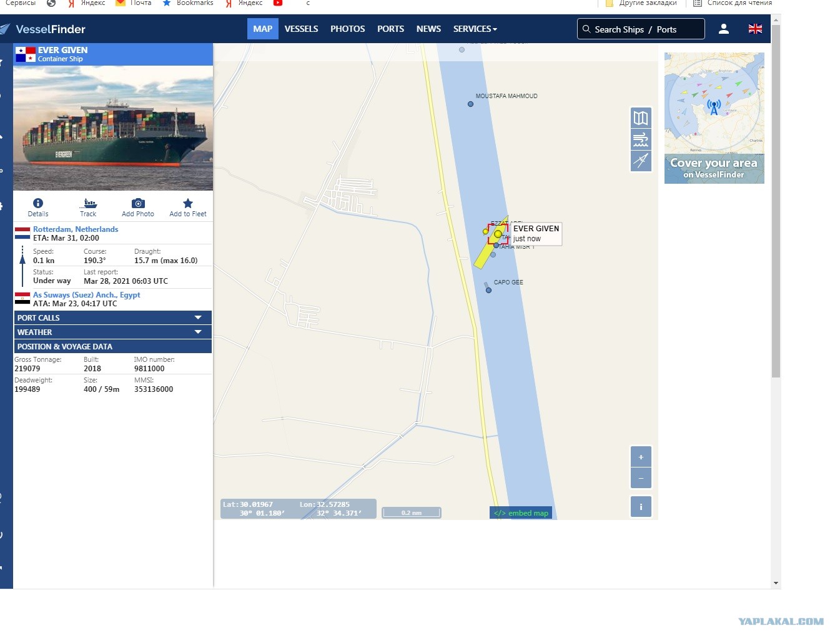840x640 pixels.
Task: Click the Search Ships / Ports field
Action: tap(641, 29)
